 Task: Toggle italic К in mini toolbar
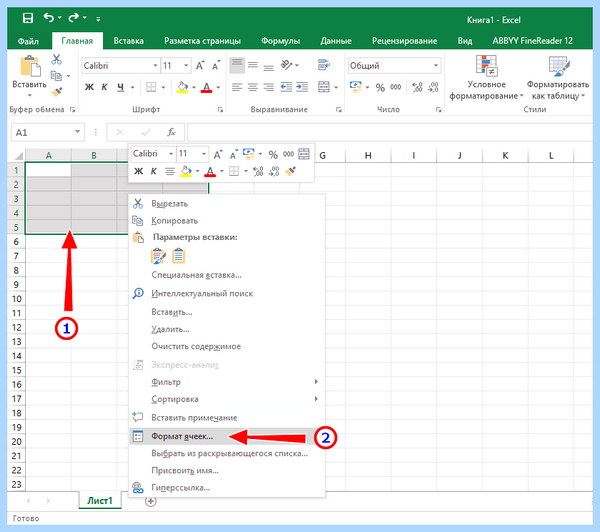click(153, 171)
